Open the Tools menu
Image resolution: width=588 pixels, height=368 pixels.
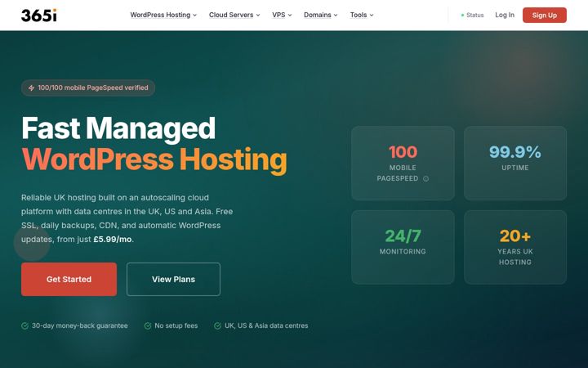[362, 15]
